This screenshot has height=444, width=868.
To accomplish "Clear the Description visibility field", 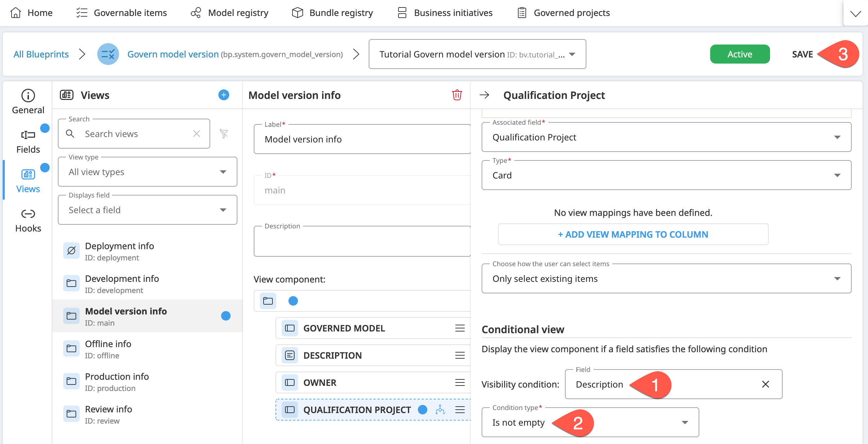I will tap(765, 384).
